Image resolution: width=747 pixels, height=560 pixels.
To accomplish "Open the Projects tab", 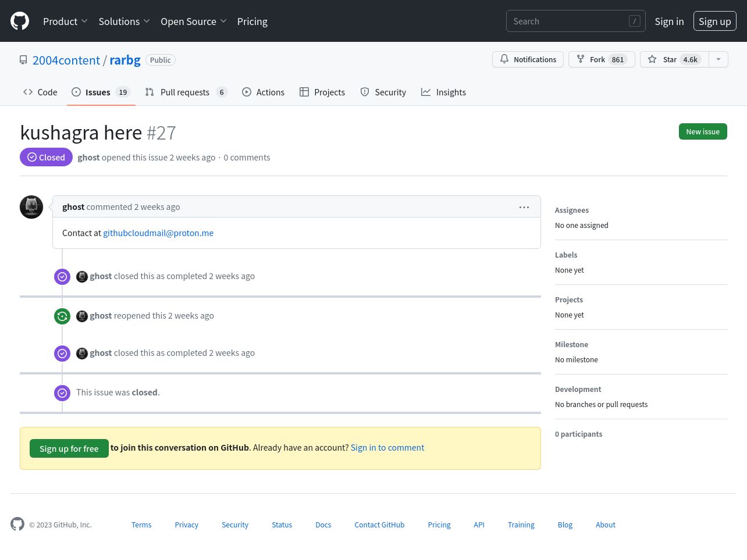I will coord(322,92).
